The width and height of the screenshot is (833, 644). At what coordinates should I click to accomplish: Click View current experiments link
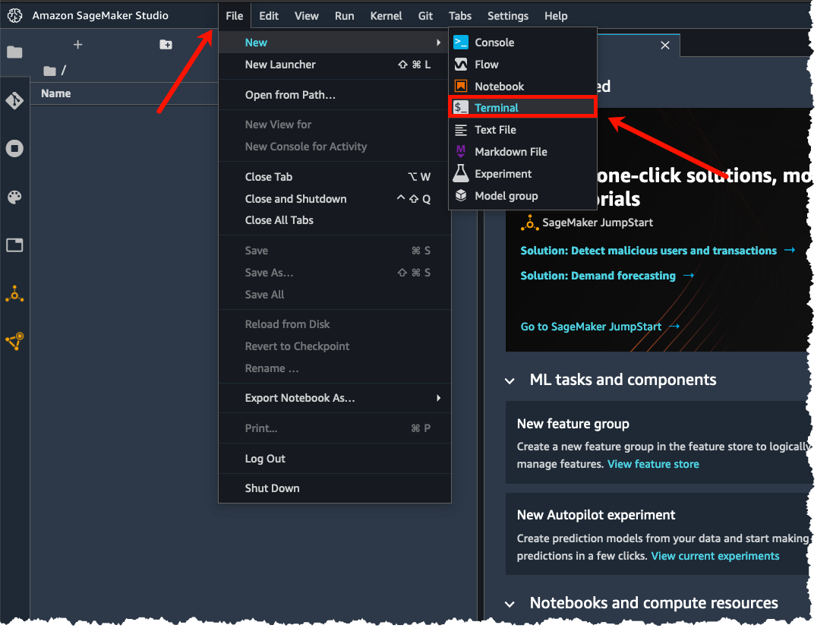(x=715, y=557)
